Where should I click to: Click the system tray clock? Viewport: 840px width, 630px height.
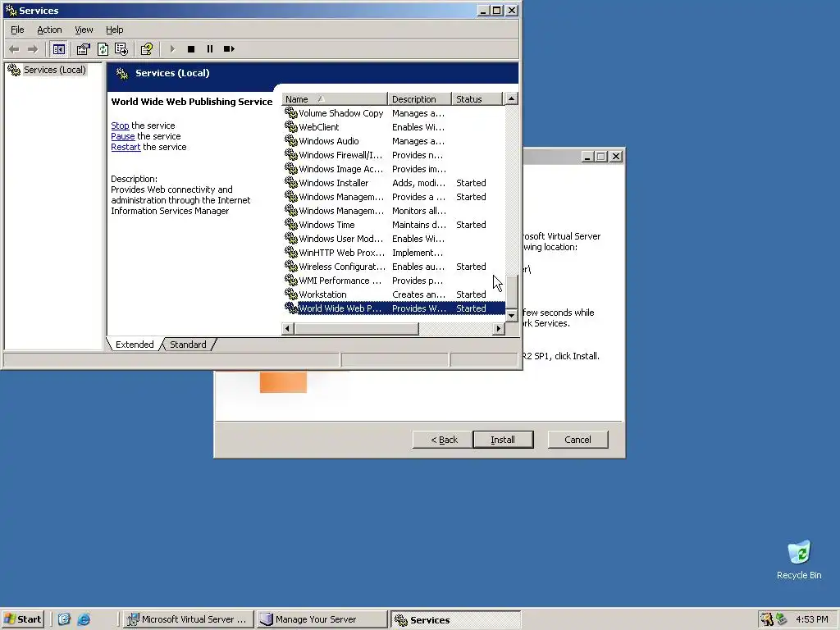[x=811, y=619]
